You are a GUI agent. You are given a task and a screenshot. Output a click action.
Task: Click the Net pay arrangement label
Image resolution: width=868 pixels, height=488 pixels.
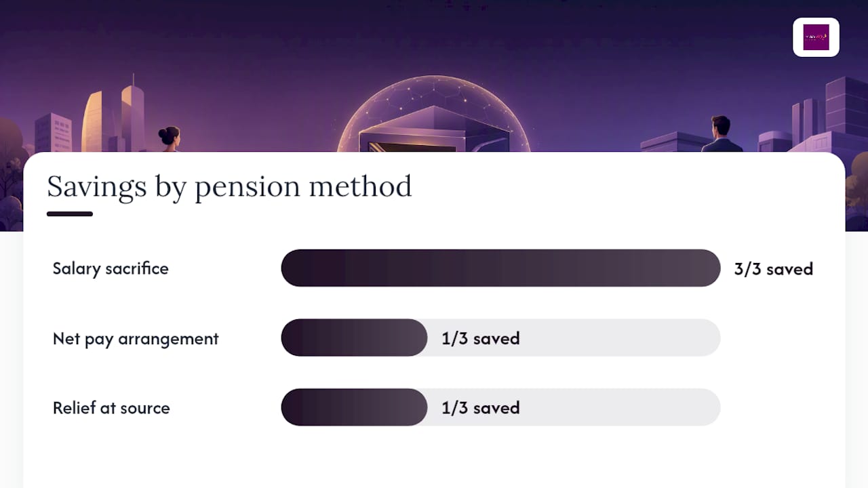point(136,339)
